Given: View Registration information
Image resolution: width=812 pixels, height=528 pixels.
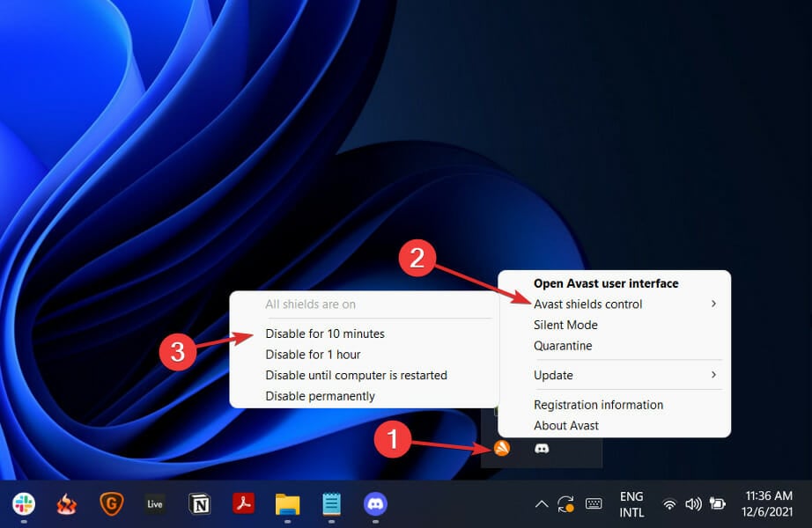Looking at the screenshot, I should [599, 405].
